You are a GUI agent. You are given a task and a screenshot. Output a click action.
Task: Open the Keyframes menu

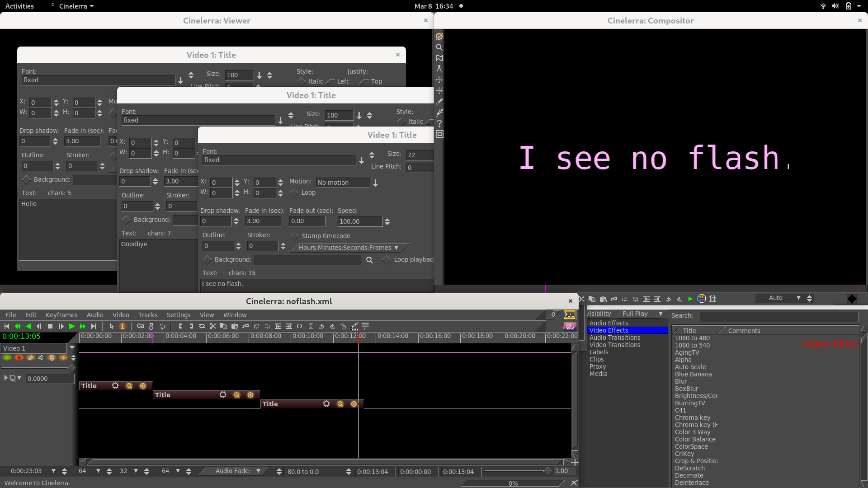[x=61, y=315]
